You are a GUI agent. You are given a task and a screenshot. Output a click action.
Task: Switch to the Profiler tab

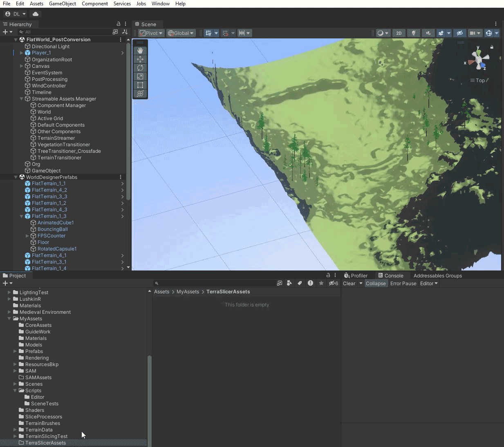[356, 276]
